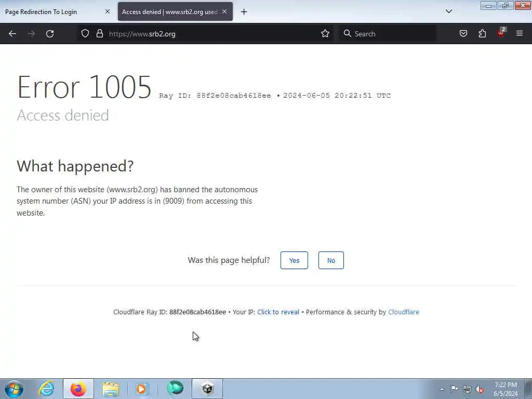Open the cube app in taskbar
The height and width of the screenshot is (399, 532).
coord(207,389)
